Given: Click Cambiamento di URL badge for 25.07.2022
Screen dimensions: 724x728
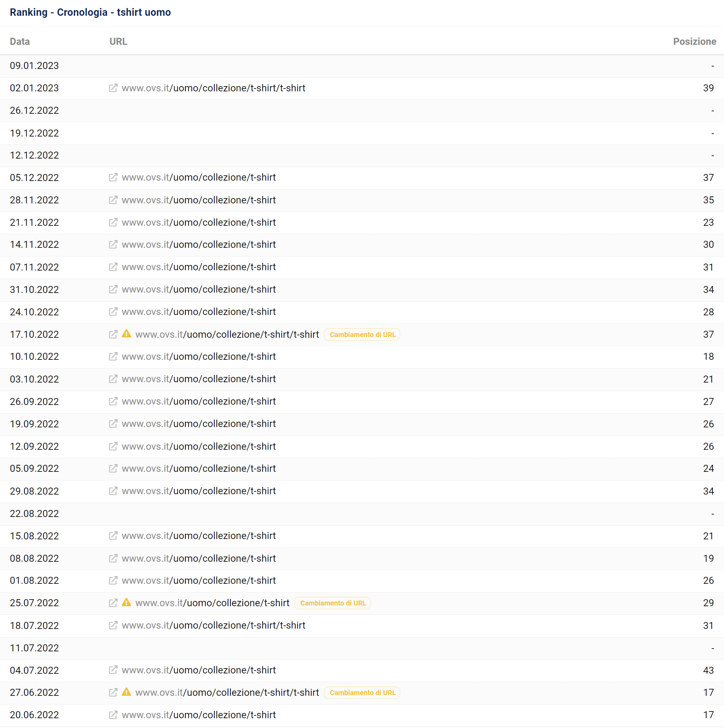Looking at the screenshot, I should click(x=332, y=603).
